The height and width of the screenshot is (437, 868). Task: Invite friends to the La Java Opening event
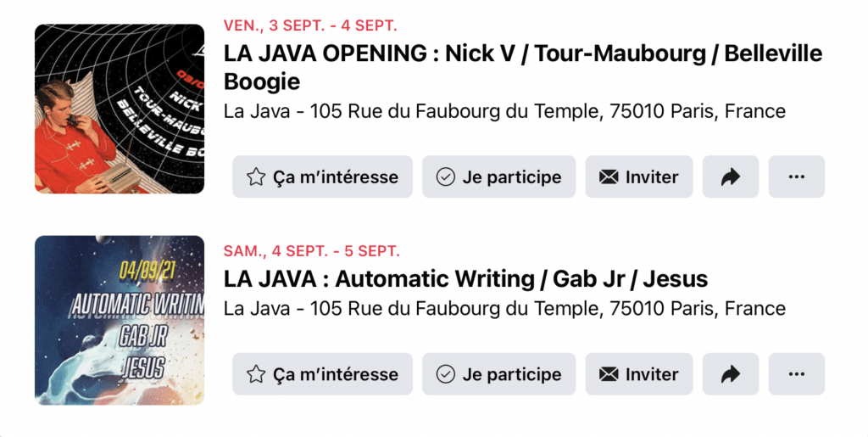coord(639,176)
